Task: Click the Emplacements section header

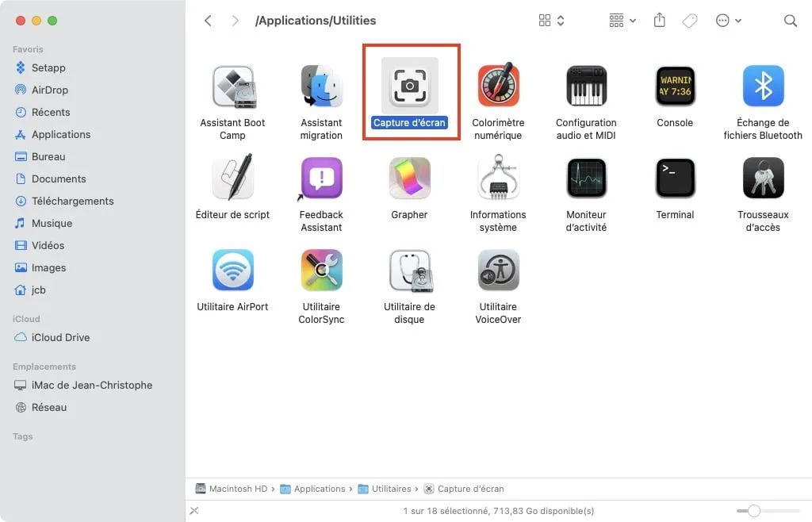Action: pos(44,367)
